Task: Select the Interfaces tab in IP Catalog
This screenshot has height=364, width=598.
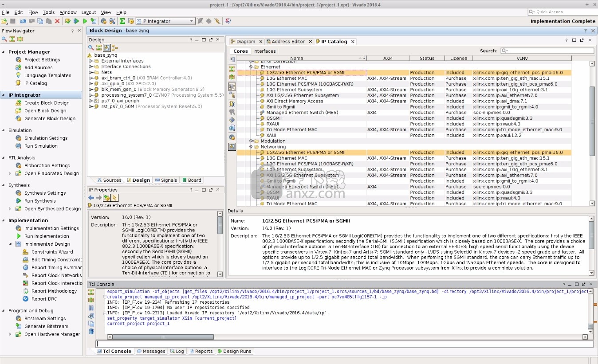Action: click(x=264, y=51)
